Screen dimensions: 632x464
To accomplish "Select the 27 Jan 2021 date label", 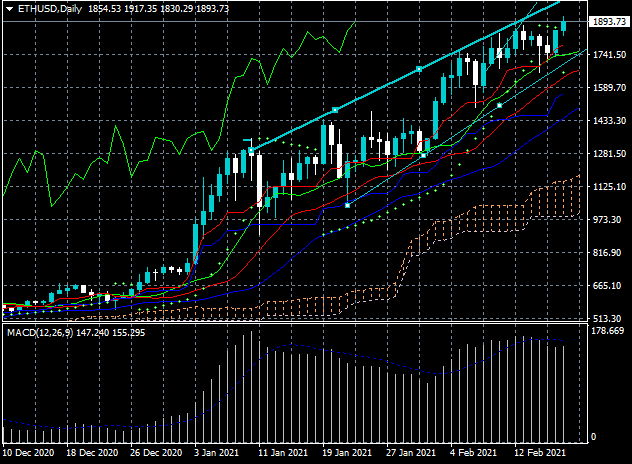I will (x=411, y=453).
